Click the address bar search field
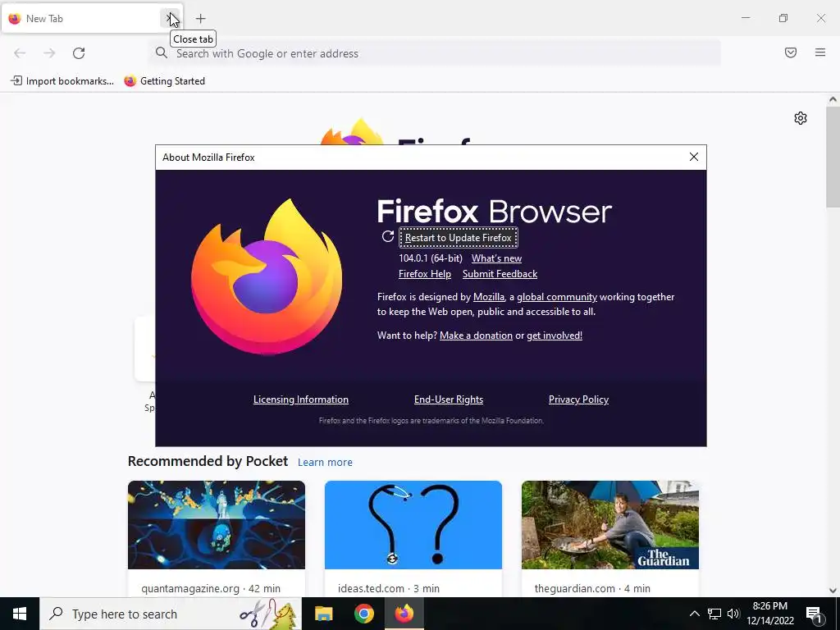This screenshot has width=840, height=630. (435, 53)
